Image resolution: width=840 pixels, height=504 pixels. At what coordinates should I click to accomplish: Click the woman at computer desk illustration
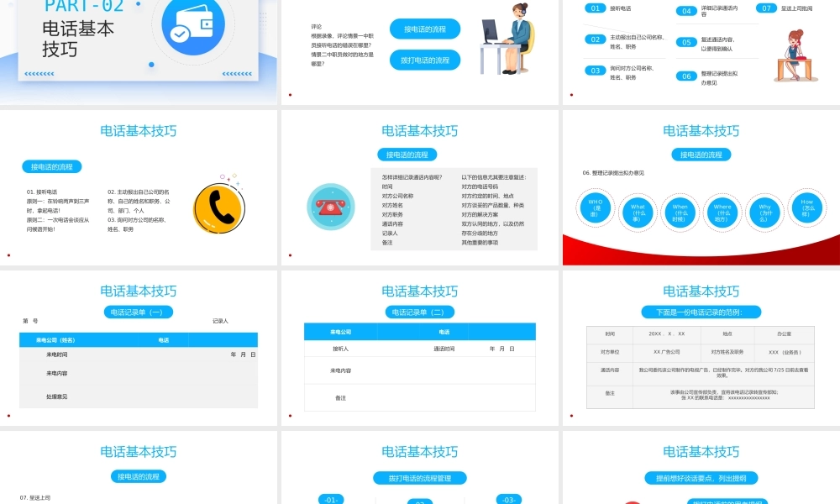[x=508, y=39]
